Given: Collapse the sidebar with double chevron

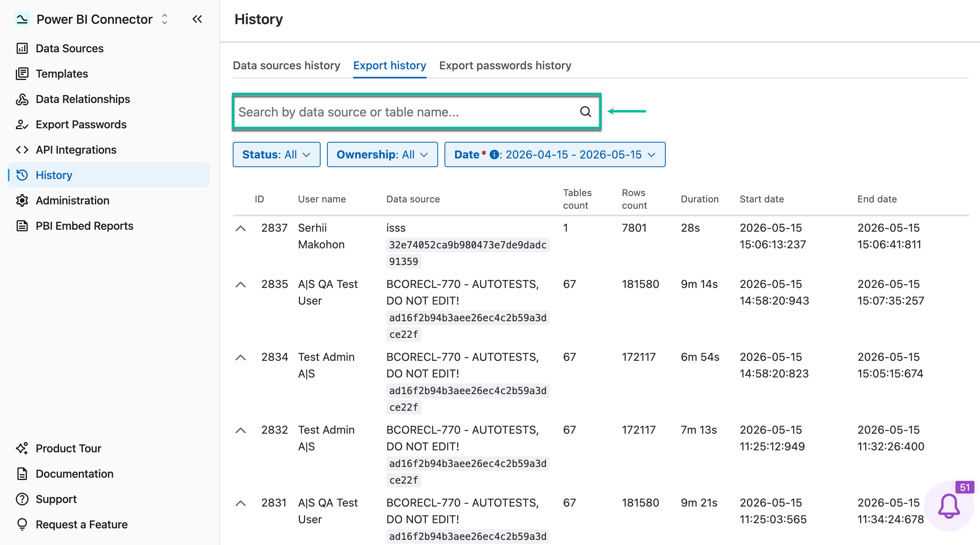Looking at the screenshot, I should pyautogui.click(x=197, y=19).
